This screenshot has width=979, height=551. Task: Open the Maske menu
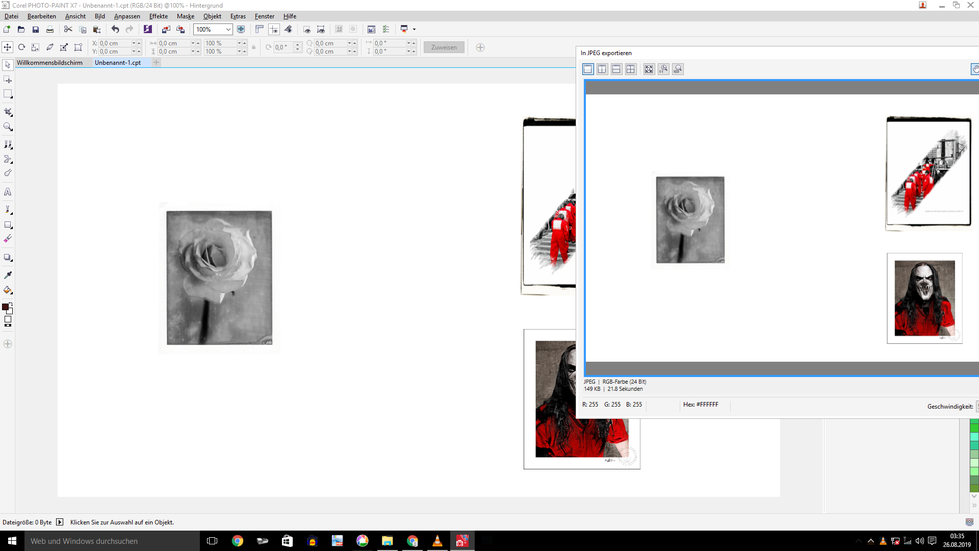tap(185, 16)
